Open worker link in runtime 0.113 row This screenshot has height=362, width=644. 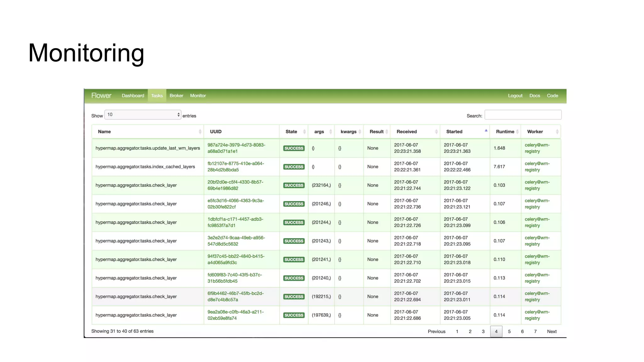537,278
